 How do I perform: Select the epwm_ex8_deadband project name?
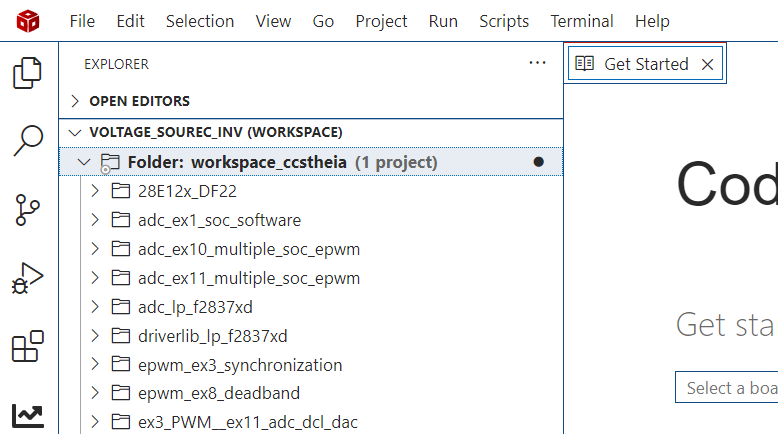tap(219, 393)
